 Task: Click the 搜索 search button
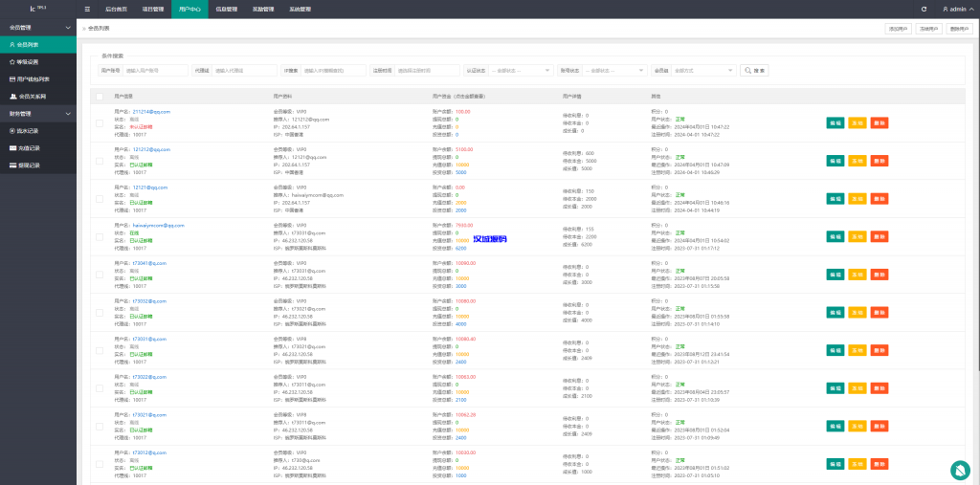tap(755, 70)
